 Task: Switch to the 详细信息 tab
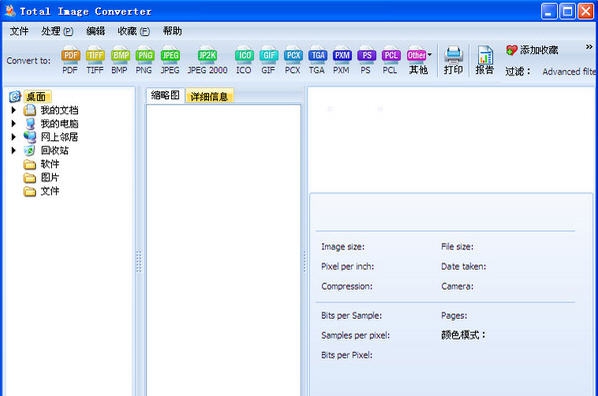point(209,96)
